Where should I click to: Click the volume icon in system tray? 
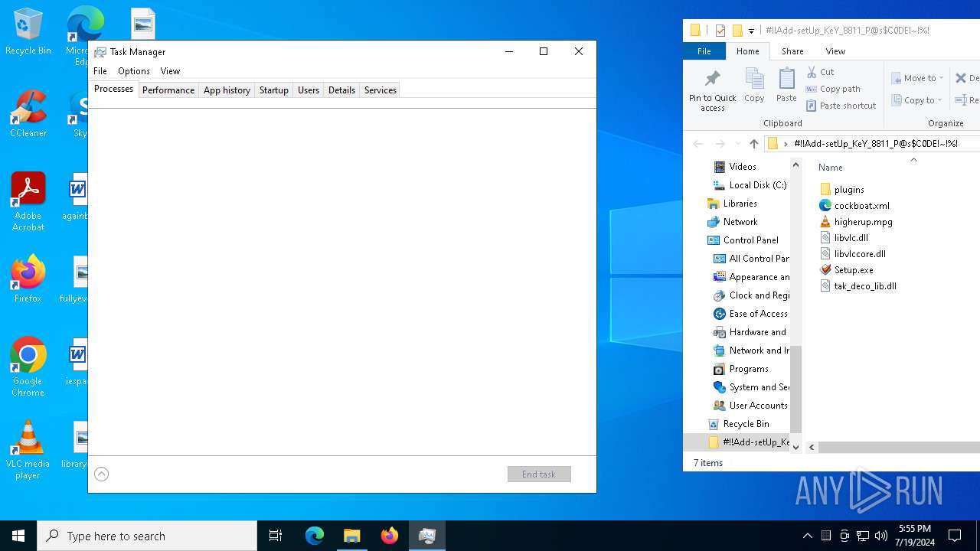point(881,536)
